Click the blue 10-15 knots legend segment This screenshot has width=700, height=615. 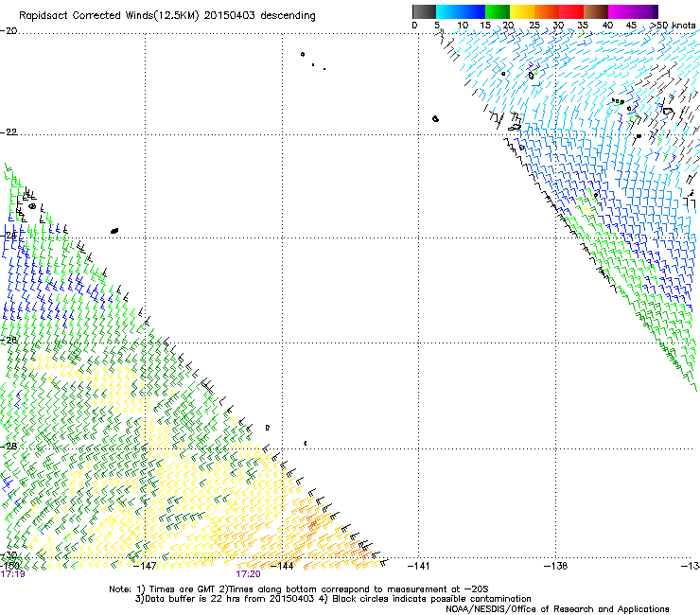(473, 11)
